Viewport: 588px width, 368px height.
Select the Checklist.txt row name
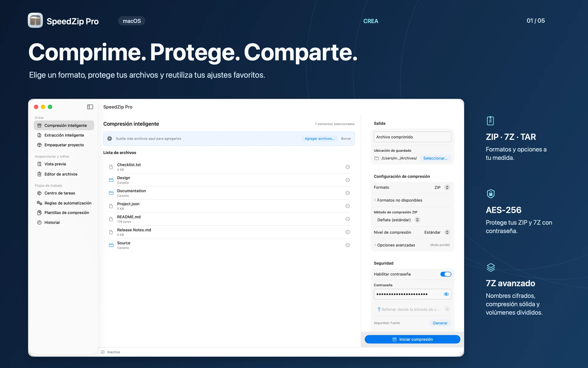[x=129, y=165]
